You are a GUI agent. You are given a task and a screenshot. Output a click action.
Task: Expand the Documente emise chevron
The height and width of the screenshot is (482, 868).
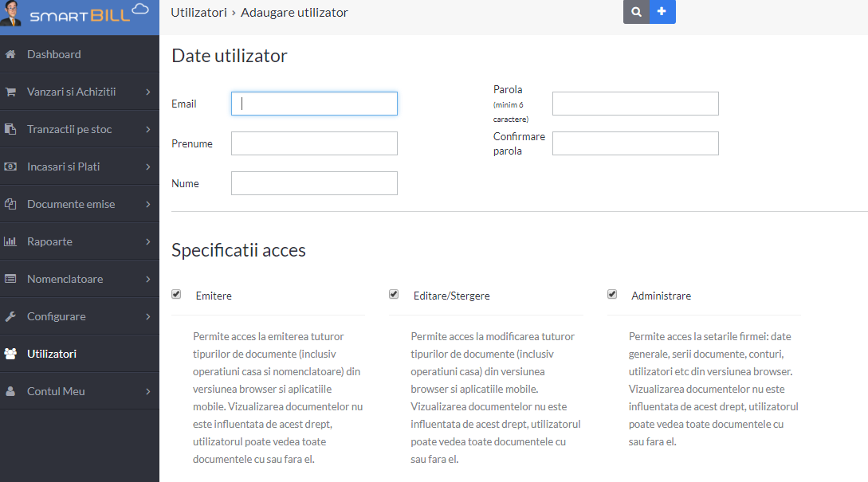click(147, 204)
